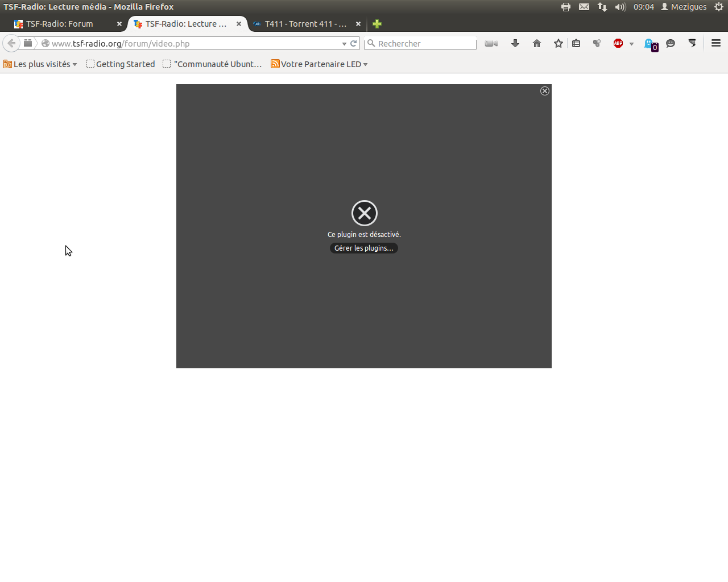Show bookmarks list icon
Viewport: 728px width, 582px height.
pyautogui.click(x=576, y=43)
